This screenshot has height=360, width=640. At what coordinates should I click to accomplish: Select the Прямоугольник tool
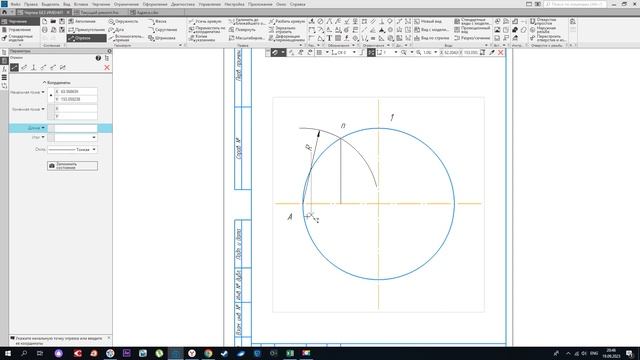87,30
